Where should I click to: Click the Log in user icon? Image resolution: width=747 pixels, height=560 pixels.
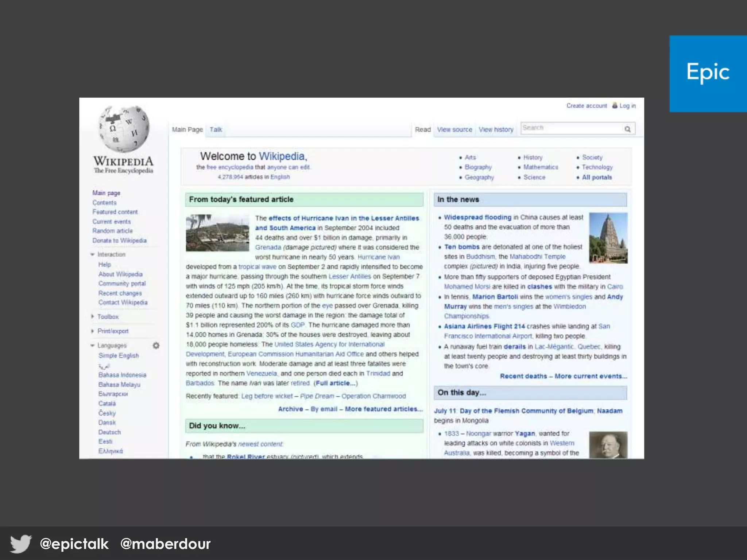pos(615,105)
